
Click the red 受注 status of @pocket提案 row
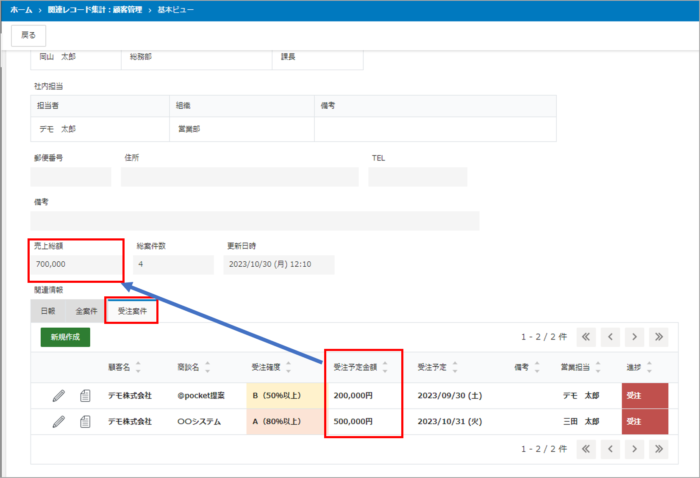click(645, 396)
